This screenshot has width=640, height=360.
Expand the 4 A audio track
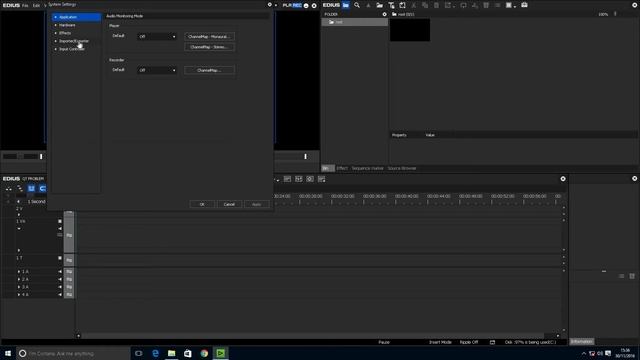coord(19,295)
